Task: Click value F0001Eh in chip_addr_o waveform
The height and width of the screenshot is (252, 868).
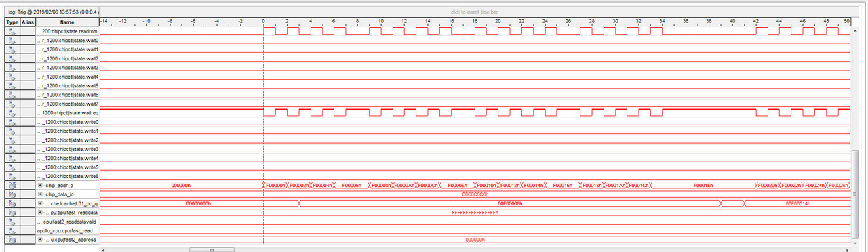Action: point(703,185)
